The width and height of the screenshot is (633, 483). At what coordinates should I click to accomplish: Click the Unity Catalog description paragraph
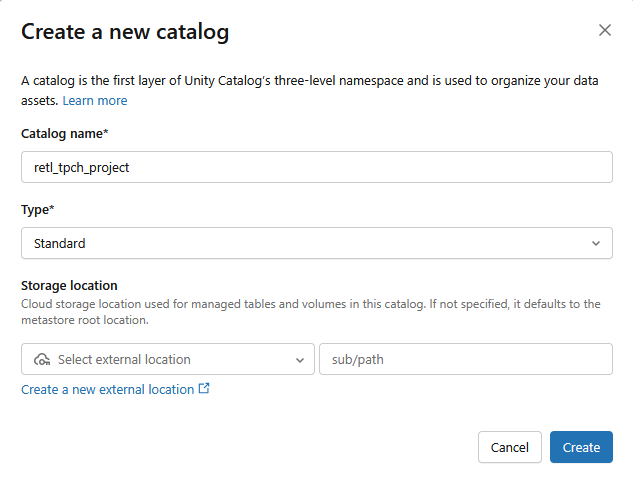point(310,81)
